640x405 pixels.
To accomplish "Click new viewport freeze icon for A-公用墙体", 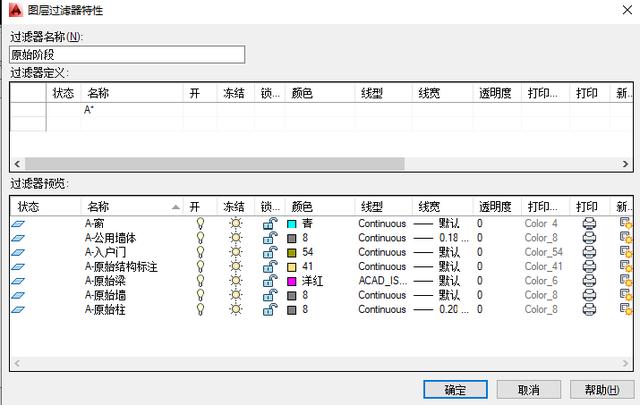I will click(x=626, y=238).
